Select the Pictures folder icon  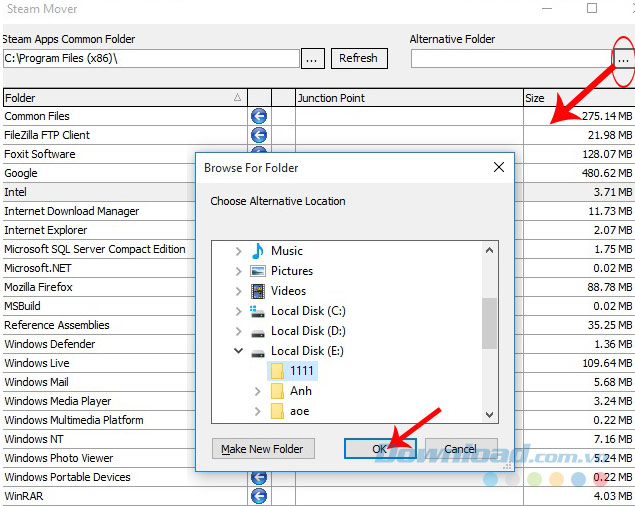(258, 271)
